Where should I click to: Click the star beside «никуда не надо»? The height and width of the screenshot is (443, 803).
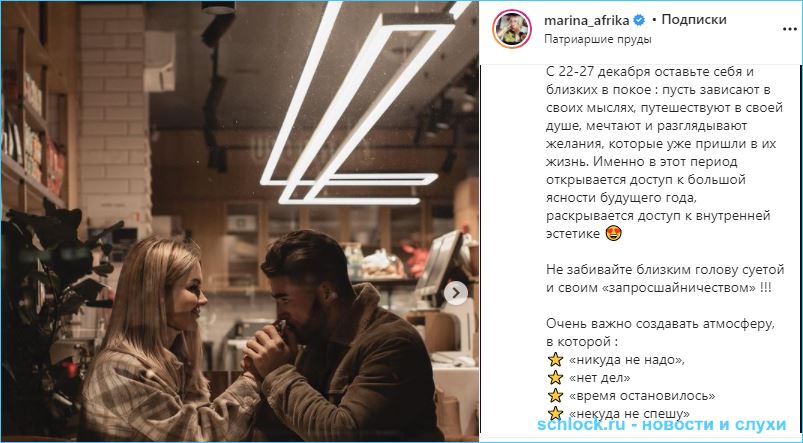tap(555, 360)
